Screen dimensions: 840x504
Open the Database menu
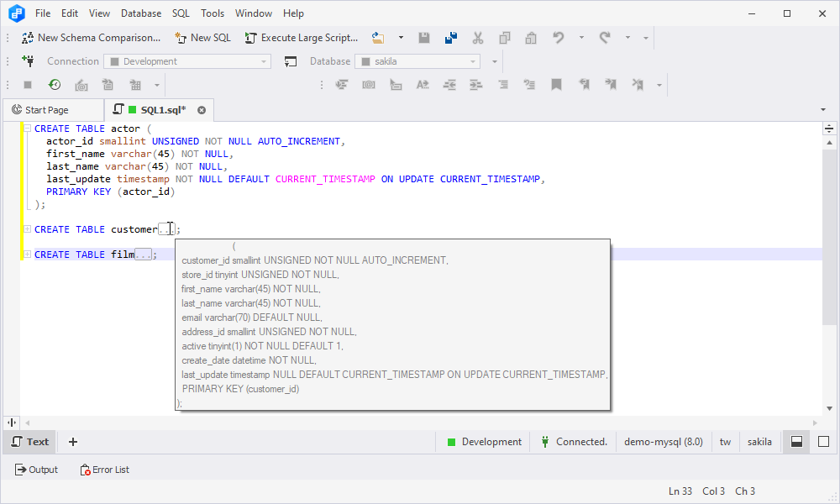coord(141,13)
